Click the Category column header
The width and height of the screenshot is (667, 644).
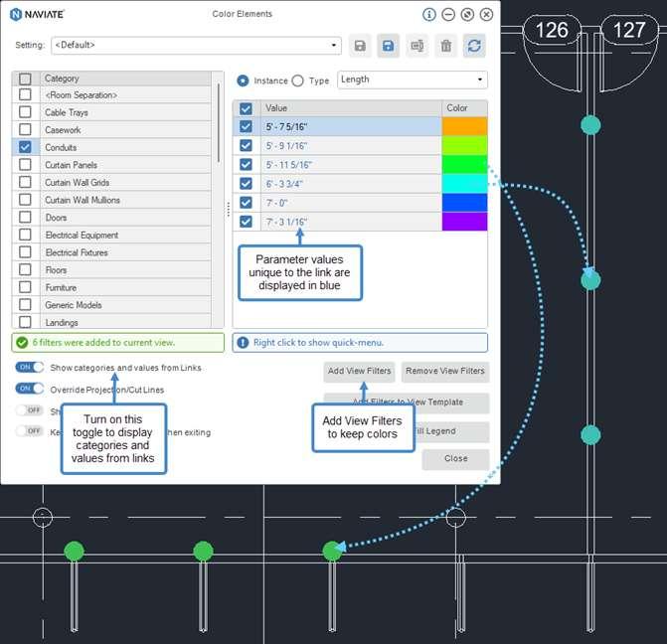(125, 79)
